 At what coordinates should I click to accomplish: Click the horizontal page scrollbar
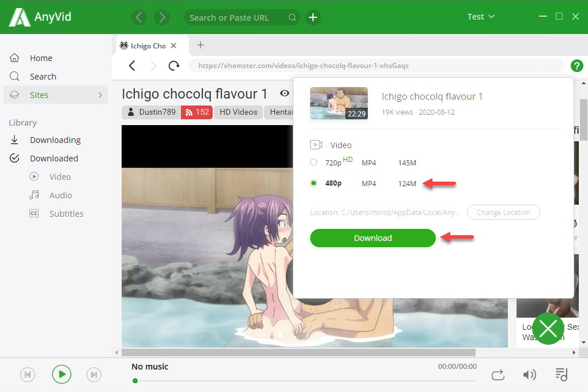299,353
